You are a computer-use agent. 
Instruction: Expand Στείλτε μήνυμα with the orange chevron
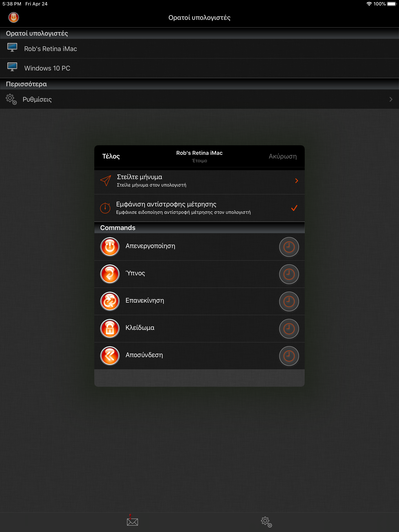pyautogui.click(x=297, y=181)
